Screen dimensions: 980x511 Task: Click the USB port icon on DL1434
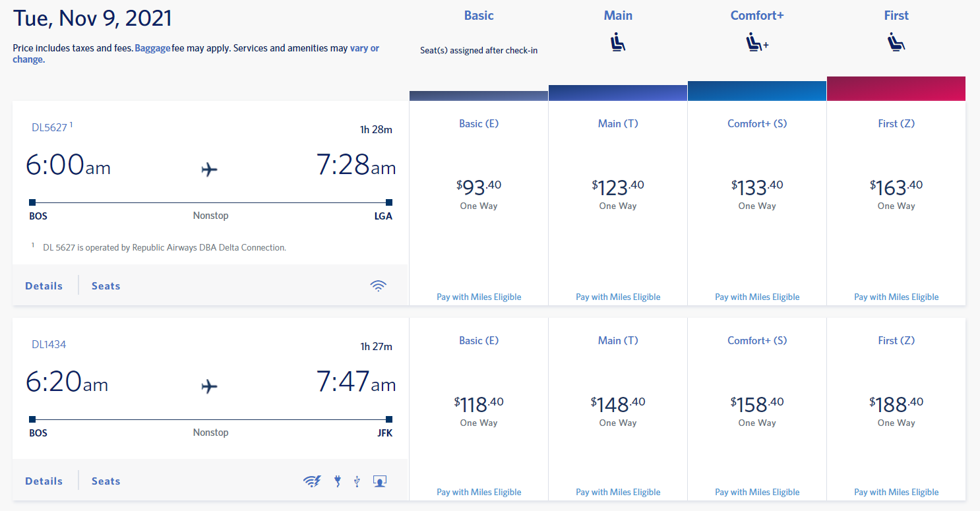pos(356,481)
